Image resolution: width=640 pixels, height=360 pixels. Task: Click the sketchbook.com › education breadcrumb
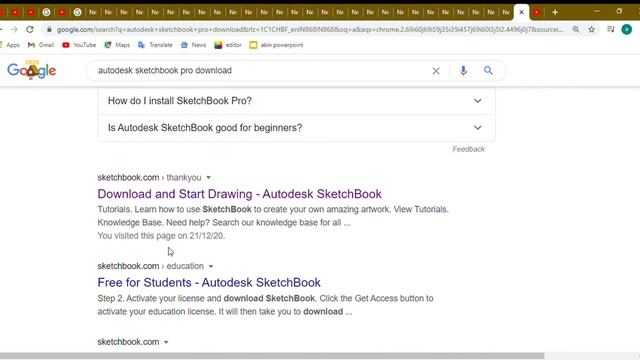click(x=151, y=266)
